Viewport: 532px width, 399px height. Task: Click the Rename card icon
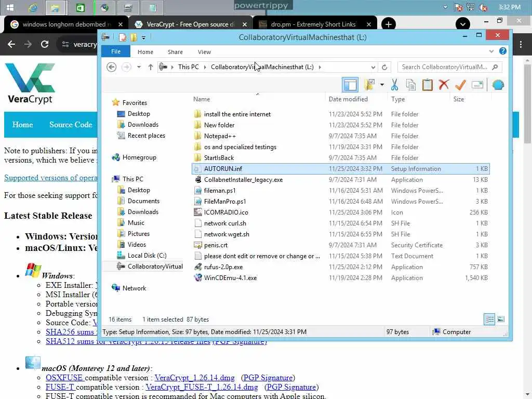pyautogui.click(x=477, y=85)
